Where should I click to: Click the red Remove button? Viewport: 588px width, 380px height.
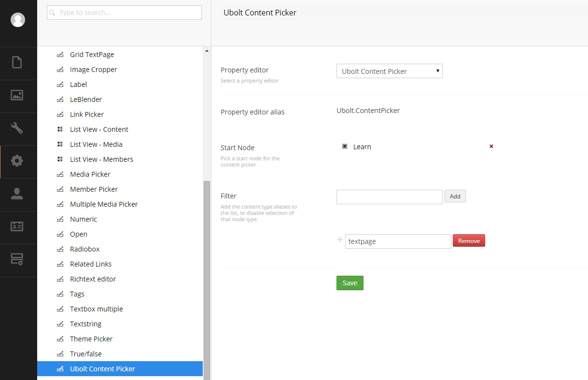[x=469, y=240]
